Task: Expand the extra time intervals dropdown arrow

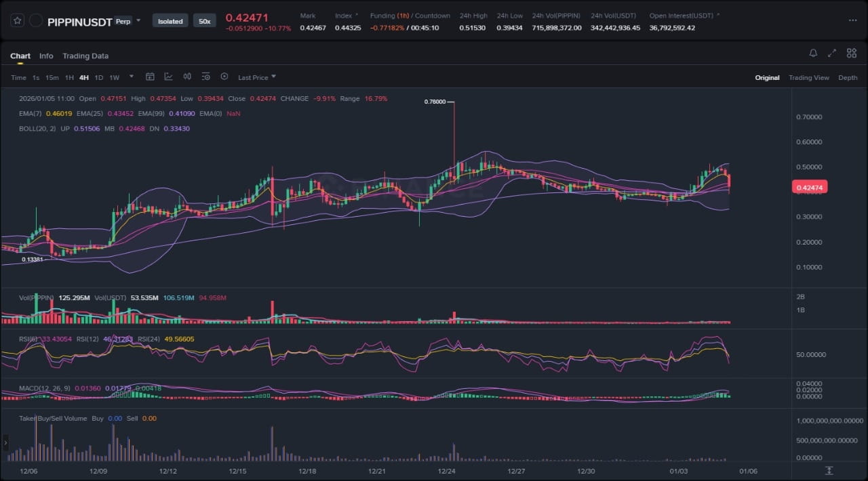Action: pos(132,77)
